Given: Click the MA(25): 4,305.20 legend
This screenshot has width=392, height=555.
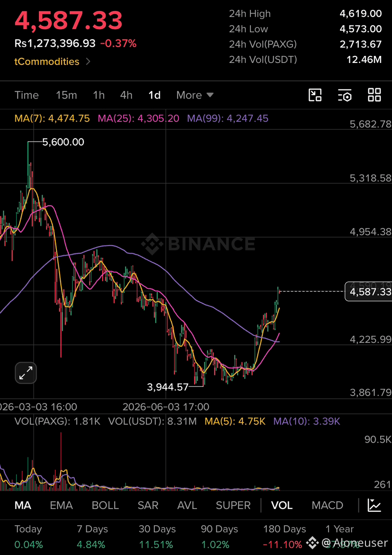Looking at the screenshot, I should (138, 118).
